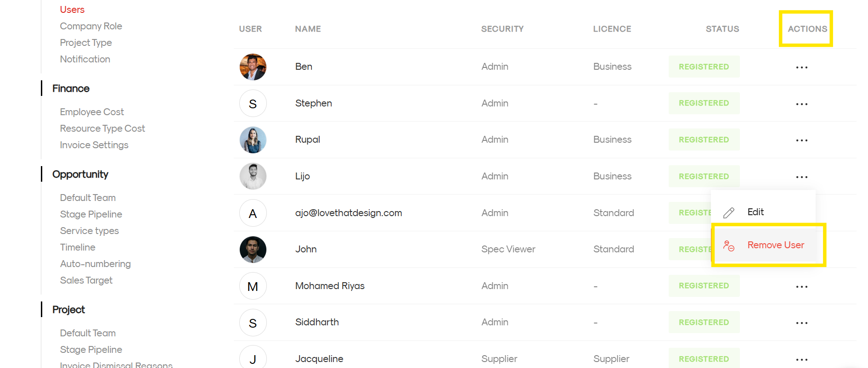Click the pencil Edit icon

[729, 212]
